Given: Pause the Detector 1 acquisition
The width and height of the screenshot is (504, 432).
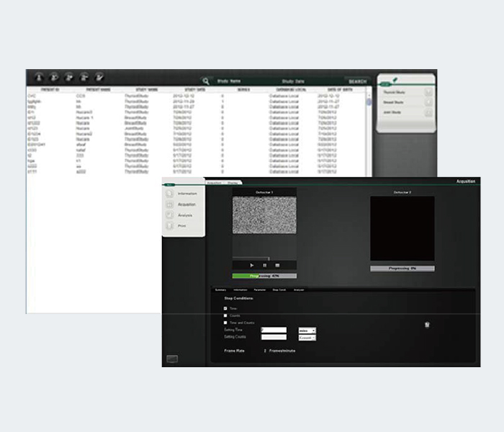Looking at the screenshot, I should [264, 266].
